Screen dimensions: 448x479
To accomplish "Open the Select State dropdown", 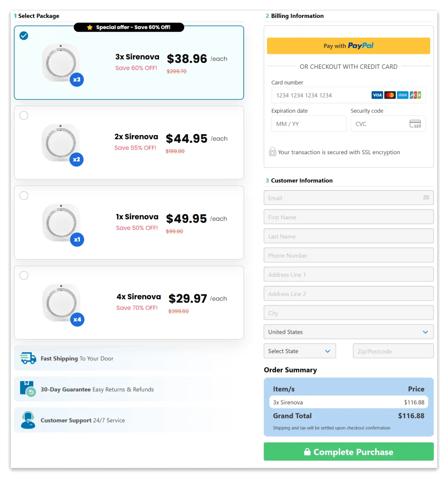I will pyautogui.click(x=299, y=351).
